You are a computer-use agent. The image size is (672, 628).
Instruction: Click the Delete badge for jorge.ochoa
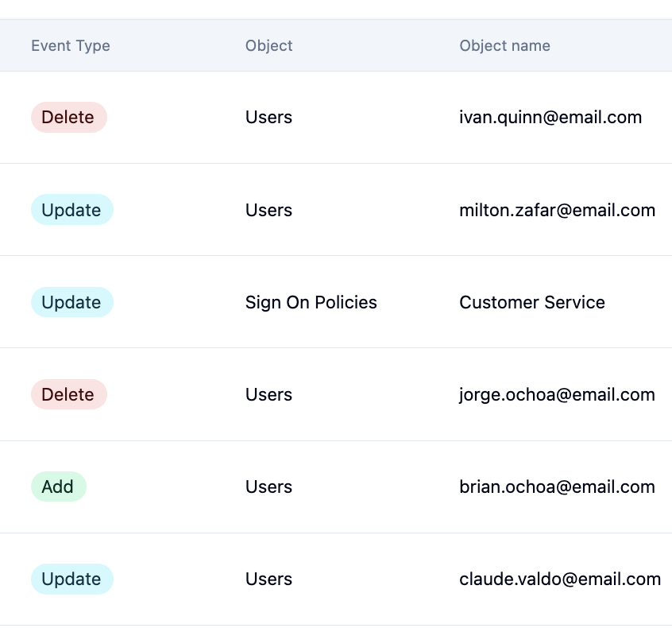click(68, 394)
